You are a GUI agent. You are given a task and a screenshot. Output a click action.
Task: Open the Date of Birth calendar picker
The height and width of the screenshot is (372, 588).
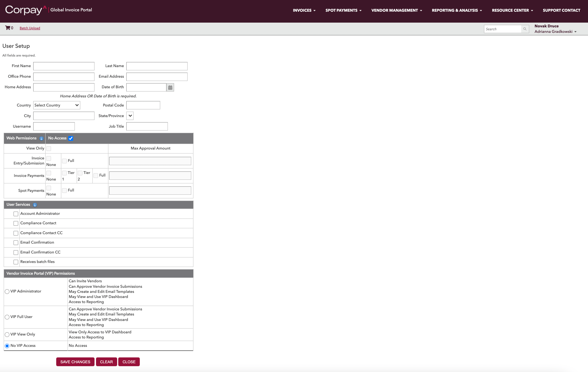(x=170, y=87)
